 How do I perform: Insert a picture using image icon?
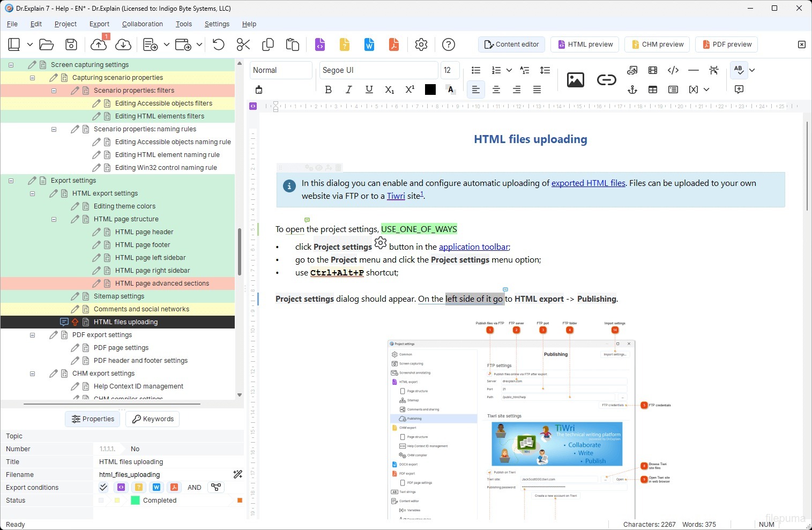(575, 80)
